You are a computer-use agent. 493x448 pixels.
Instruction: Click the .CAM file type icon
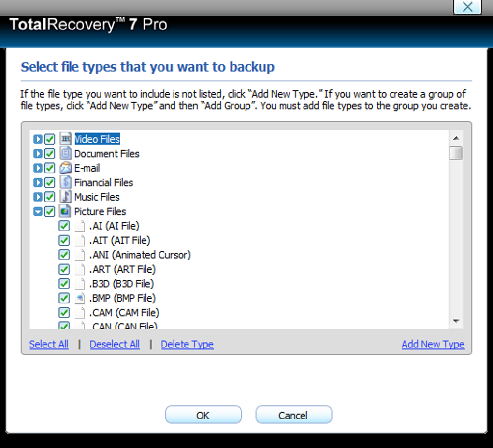pyautogui.click(x=80, y=313)
